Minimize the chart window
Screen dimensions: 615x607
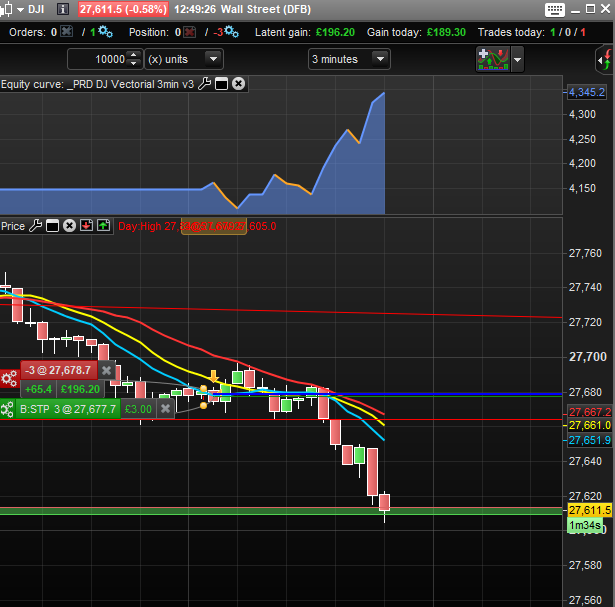pos(576,10)
